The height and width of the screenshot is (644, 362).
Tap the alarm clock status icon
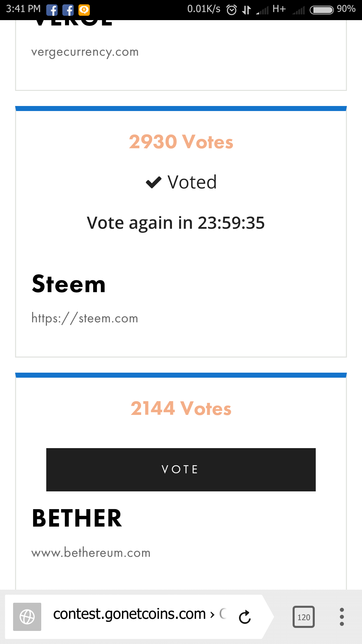232,10
